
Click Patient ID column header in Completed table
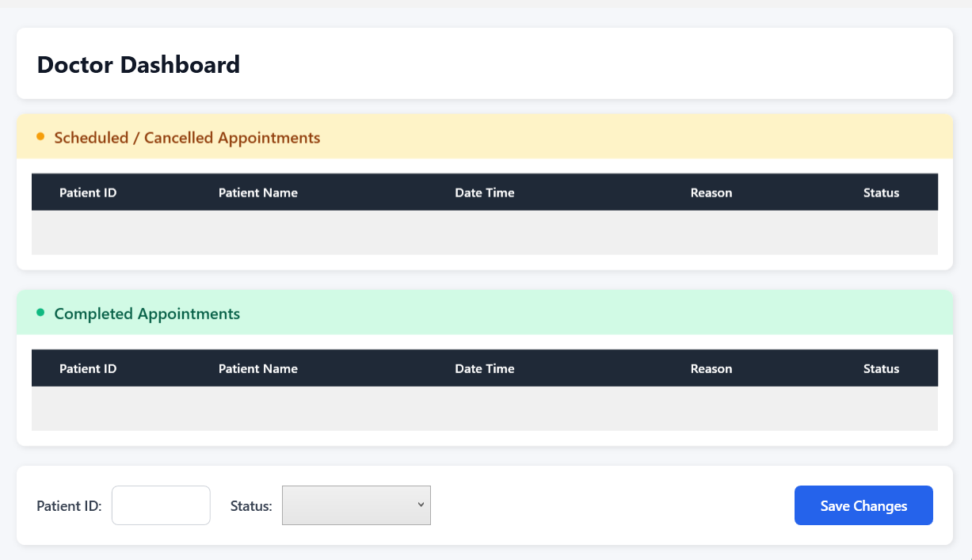click(88, 368)
